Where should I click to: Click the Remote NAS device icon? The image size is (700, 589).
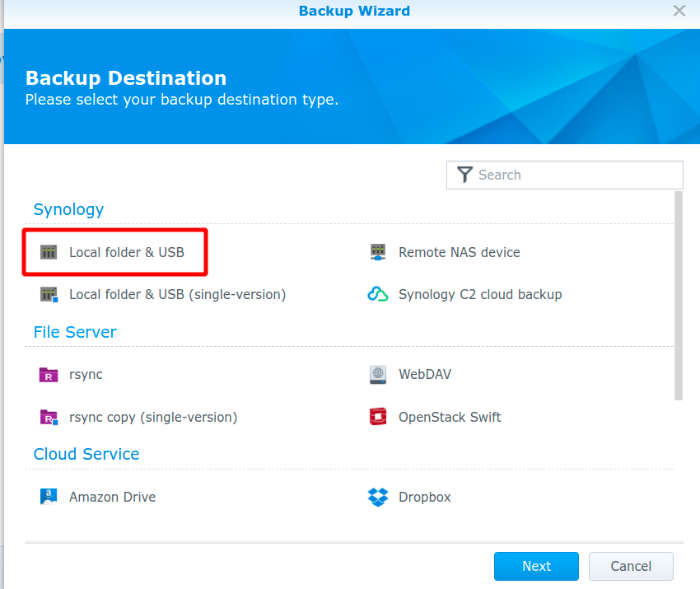click(377, 252)
